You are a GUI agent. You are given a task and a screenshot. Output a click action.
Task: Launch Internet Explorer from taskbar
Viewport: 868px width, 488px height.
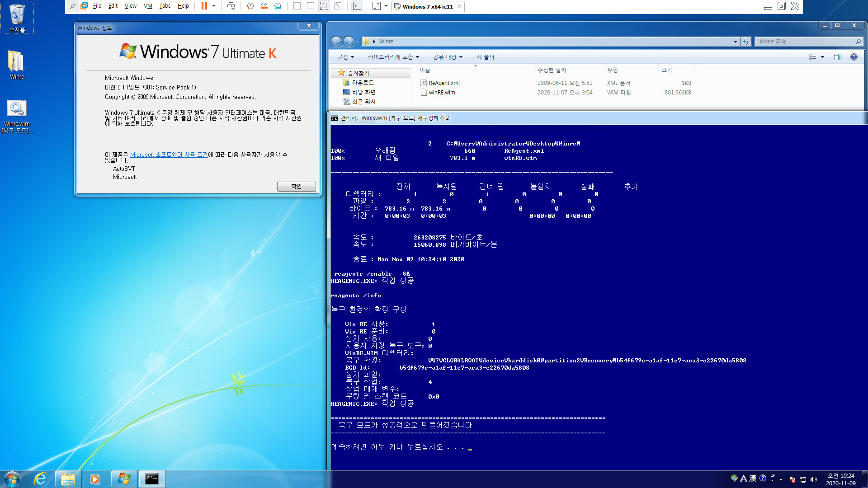[x=40, y=479]
